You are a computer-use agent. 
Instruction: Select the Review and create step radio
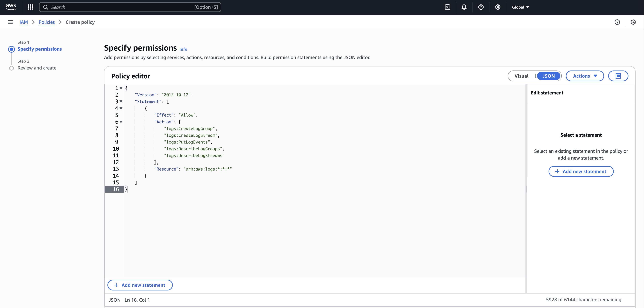[11, 68]
